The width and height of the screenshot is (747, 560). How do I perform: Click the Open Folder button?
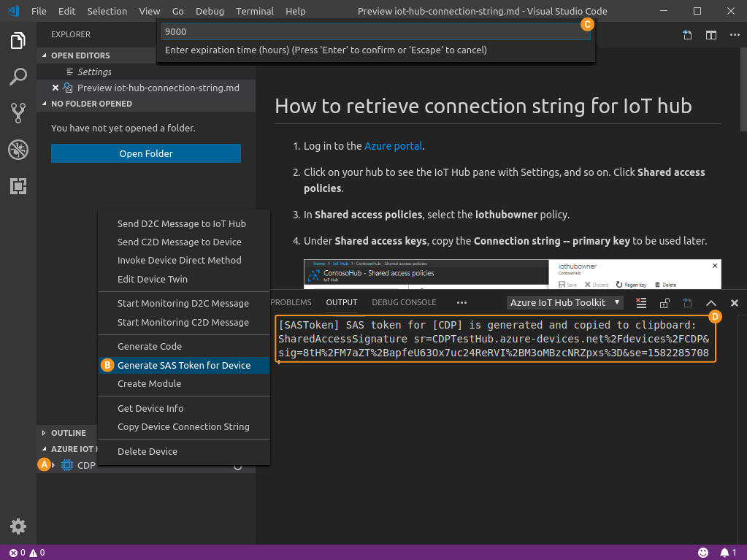(x=146, y=153)
